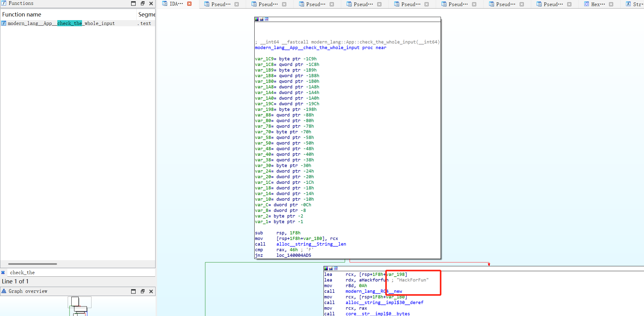Switch to the IDA View tab
The width and height of the screenshot is (644, 316).
point(176,4)
